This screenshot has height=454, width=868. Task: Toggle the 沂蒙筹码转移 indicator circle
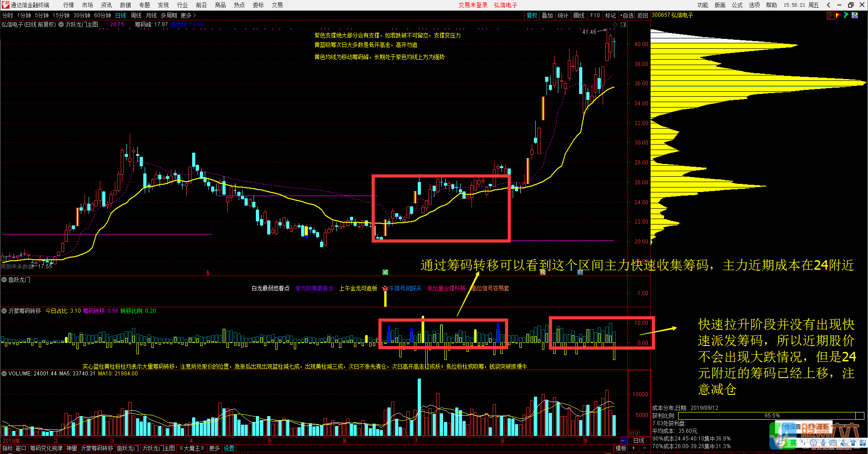click(x=4, y=311)
